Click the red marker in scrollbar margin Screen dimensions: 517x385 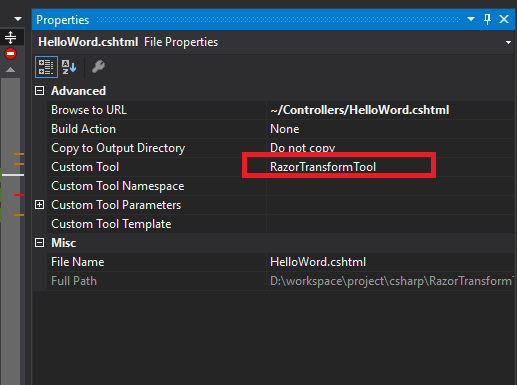click(x=19, y=195)
